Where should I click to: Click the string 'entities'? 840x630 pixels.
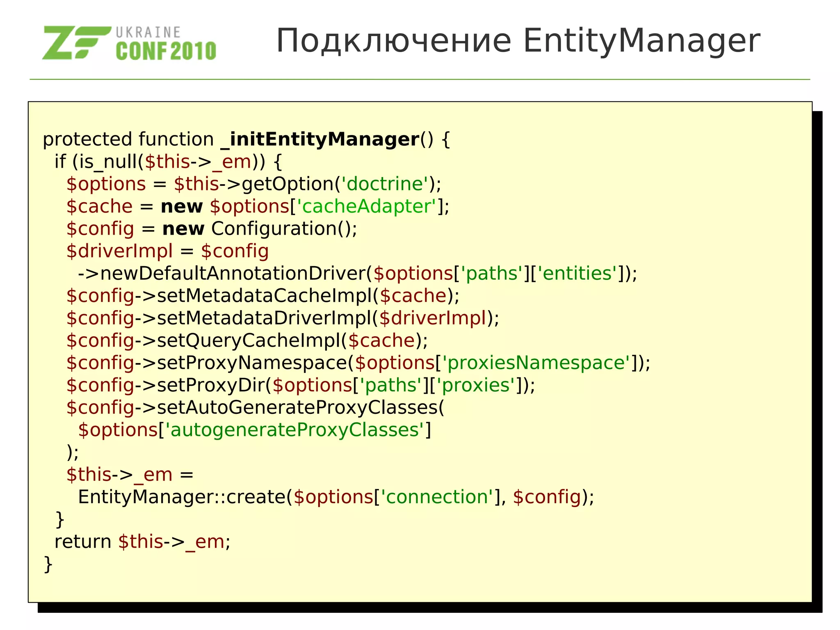pyautogui.click(x=577, y=273)
